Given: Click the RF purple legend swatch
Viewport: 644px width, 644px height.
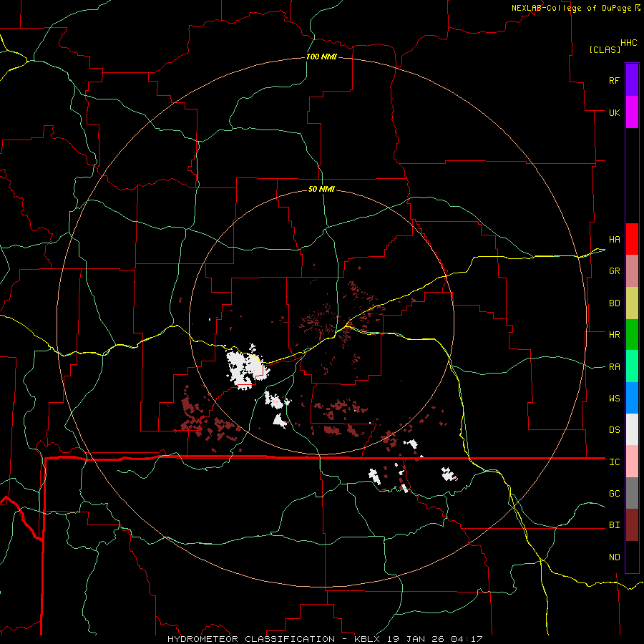Looking at the screenshot, I should [632, 79].
